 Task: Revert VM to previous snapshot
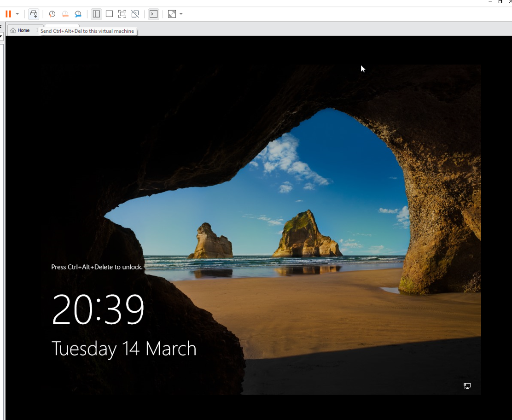click(65, 14)
